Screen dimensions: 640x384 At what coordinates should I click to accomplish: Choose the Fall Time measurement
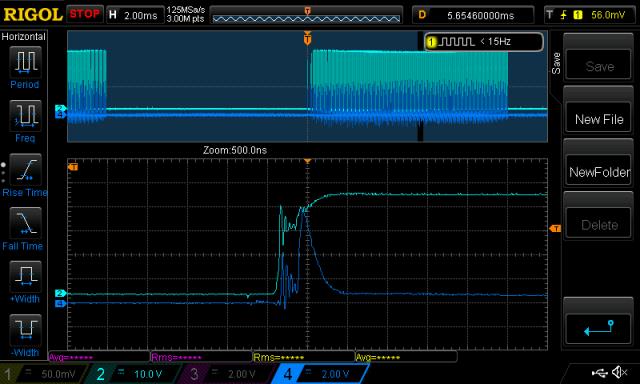coord(25,223)
